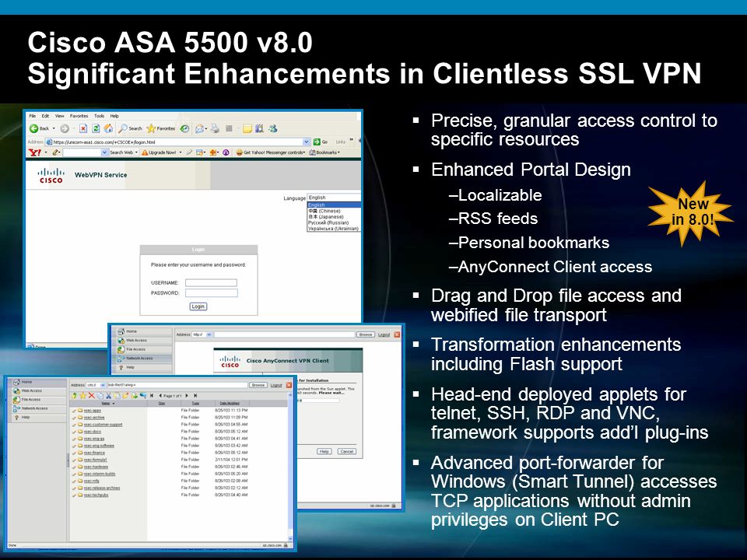Open the Yahoo toolbar search box dropdown

(x=105, y=152)
